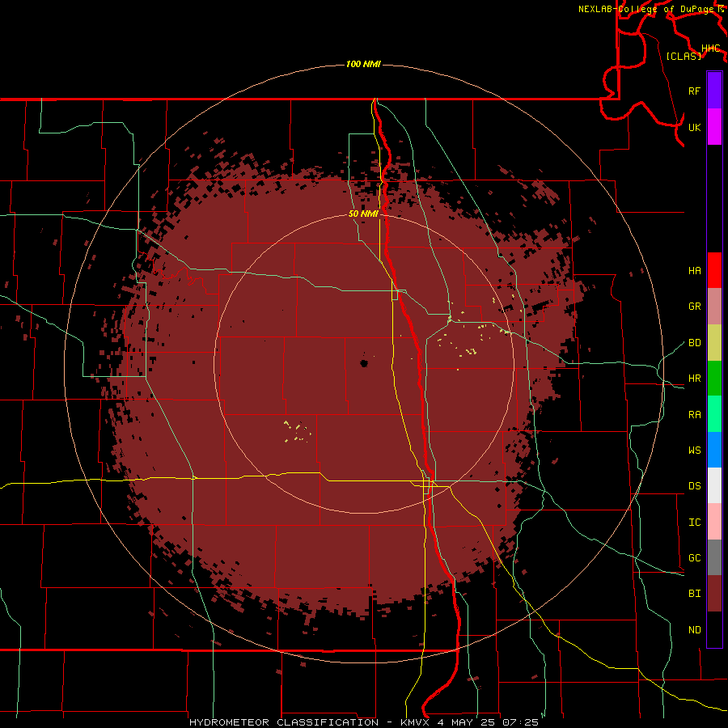This screenshot has width=728, height=728.
Task: Click the GC gray legend swatch
Action: (x=714, y=557)
